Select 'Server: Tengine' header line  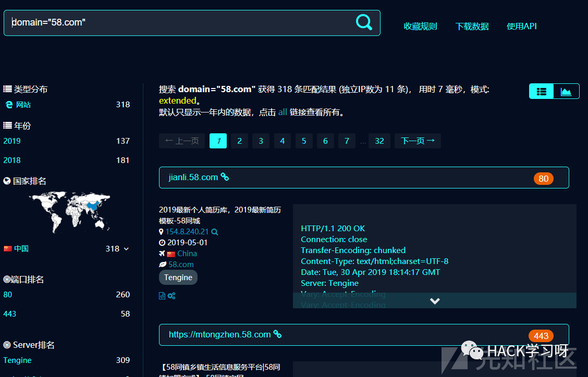click(x=329, y=283)
